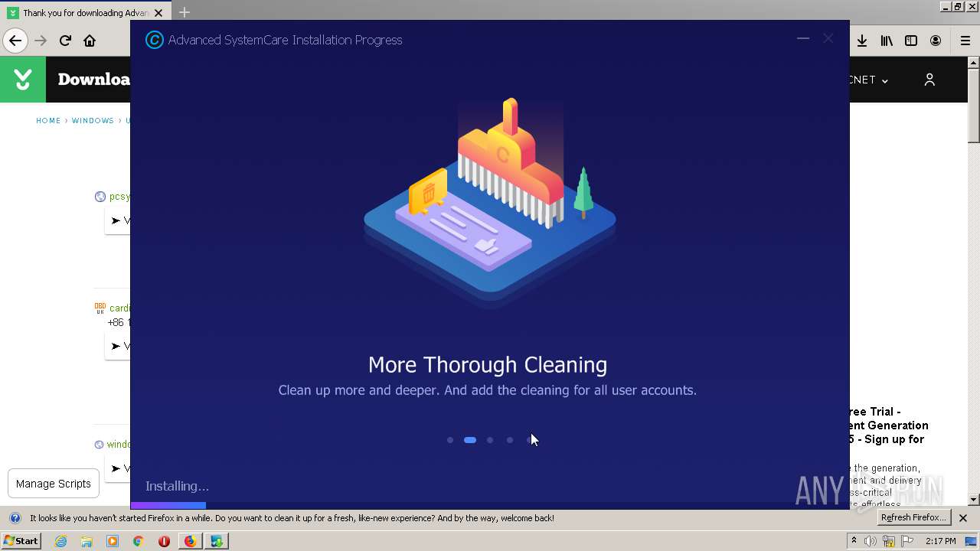Click the notification bar question icon
This screenshot has height=551, width=980.
(x=15, y=518)
